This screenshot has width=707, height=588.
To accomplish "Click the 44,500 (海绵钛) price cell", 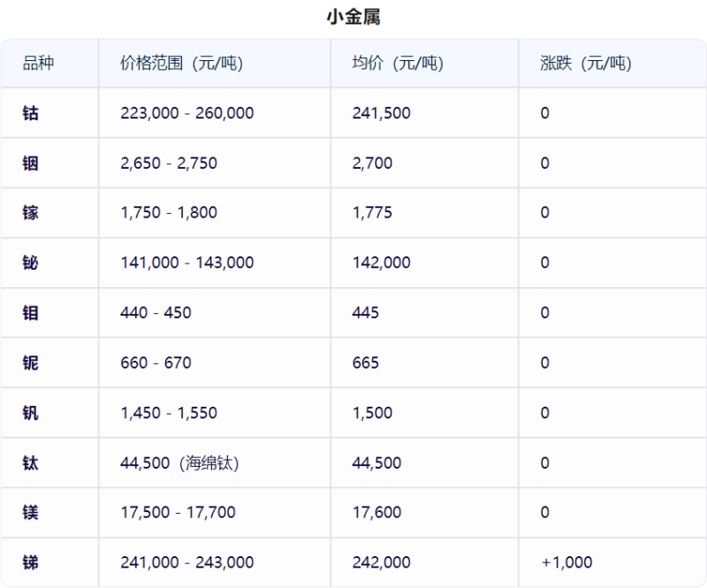I will 179,463.
